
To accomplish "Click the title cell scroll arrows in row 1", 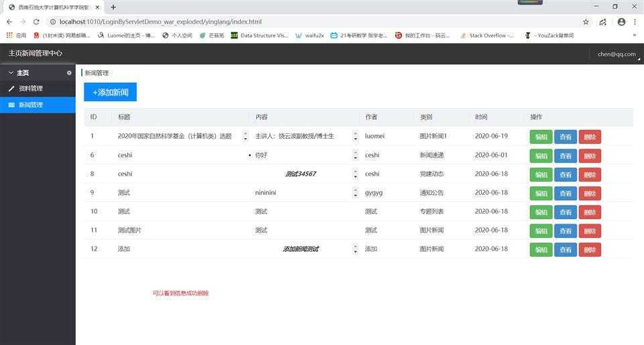I will [x=246, y=136].
